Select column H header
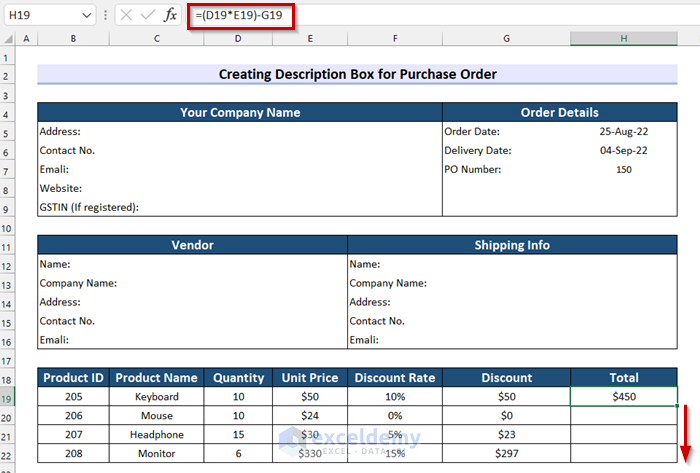 (x=624, y=39)
